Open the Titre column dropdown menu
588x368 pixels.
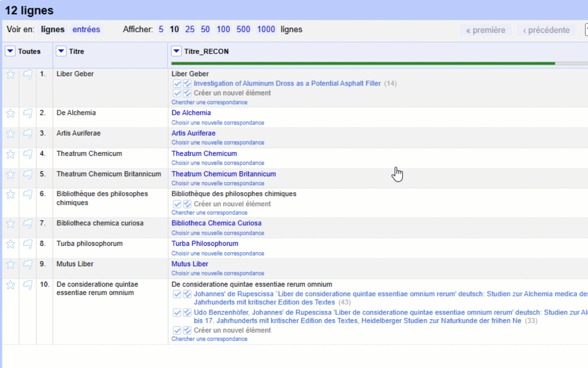61,52
